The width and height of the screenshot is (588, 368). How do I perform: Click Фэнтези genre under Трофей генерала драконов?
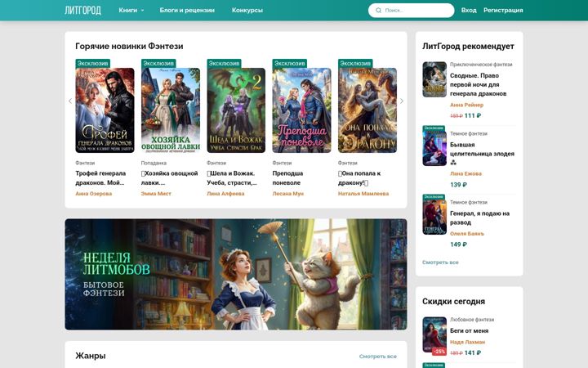coord(85,163)
